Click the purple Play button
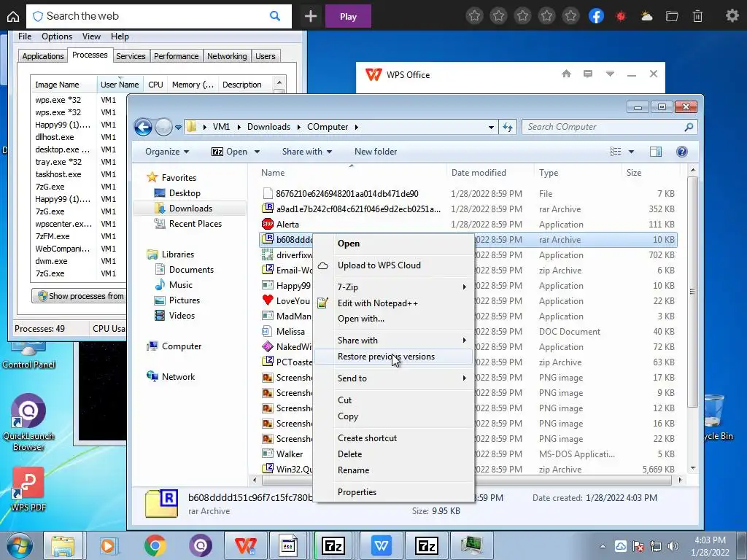 [348, 16]
